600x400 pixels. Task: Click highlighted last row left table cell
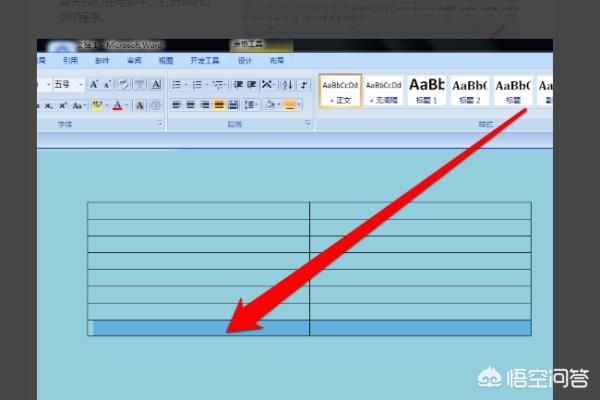click(x=199, y=328)
